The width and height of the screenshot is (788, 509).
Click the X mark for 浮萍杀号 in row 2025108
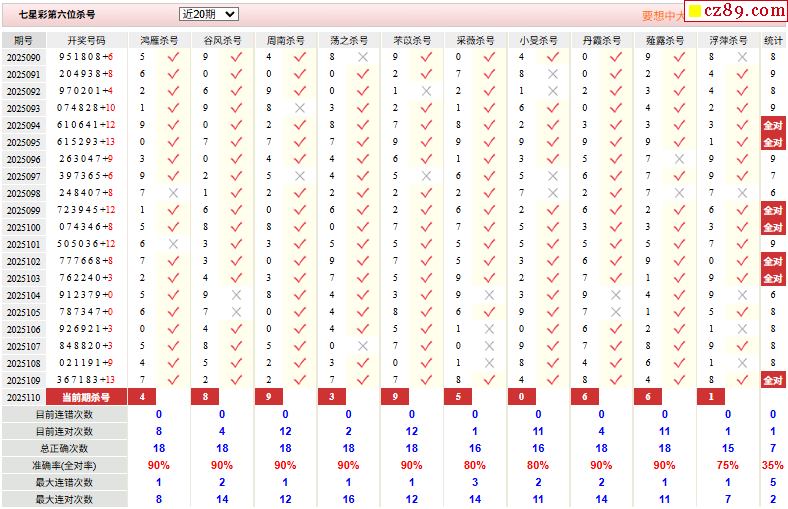pos(742,363)
